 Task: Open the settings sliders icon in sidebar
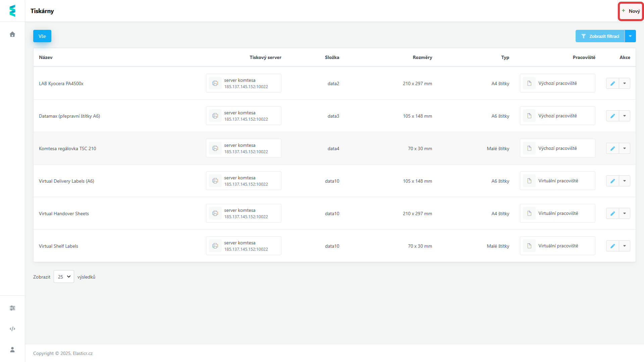pyautogui.click(x=12, y=308)
